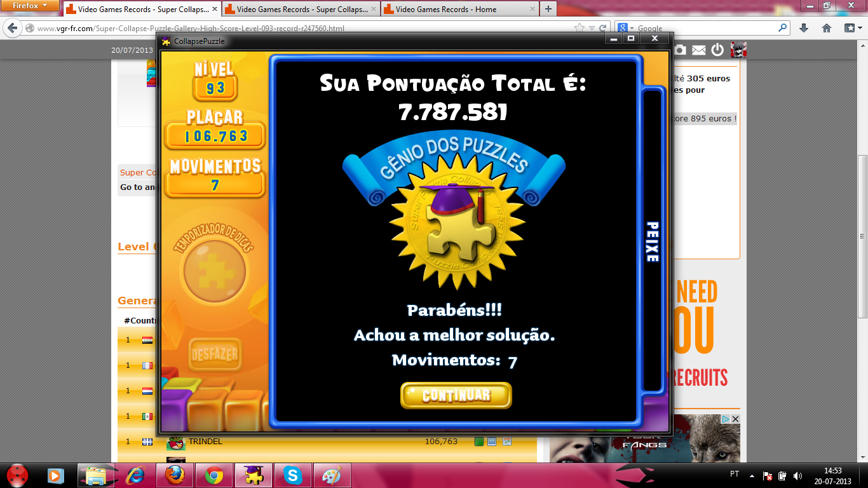868x488 pixels.
Task: Go to Firefox home page icon
Action: [827, 28]
